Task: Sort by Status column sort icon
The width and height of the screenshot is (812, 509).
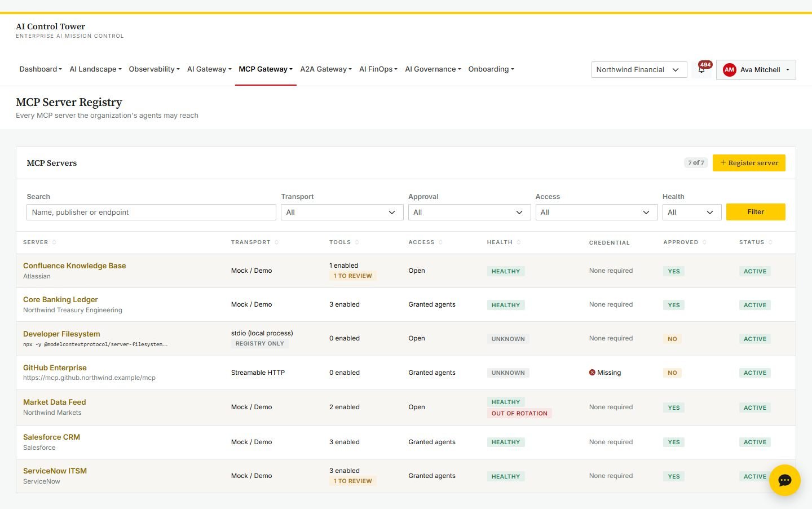Action: pos(770,242)
